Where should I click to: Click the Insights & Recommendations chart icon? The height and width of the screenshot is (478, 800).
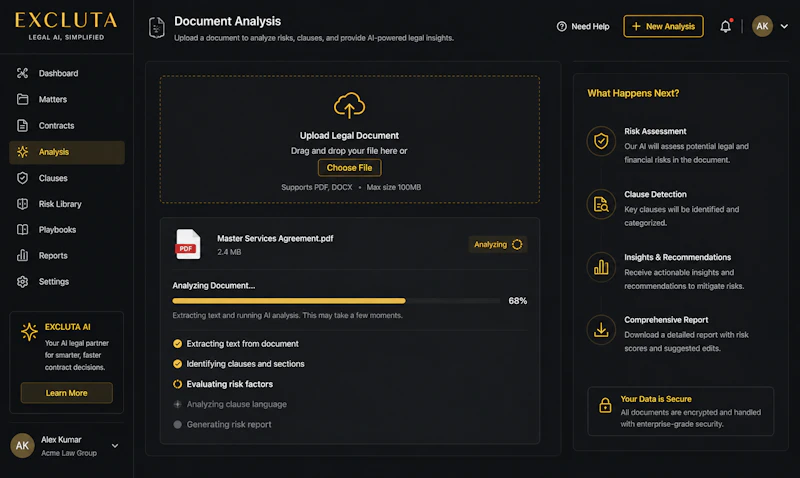(x=601, y=267)
